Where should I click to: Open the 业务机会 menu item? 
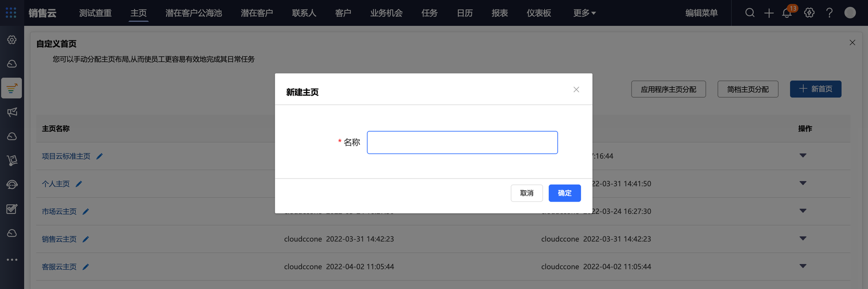[x=386, y=13]
